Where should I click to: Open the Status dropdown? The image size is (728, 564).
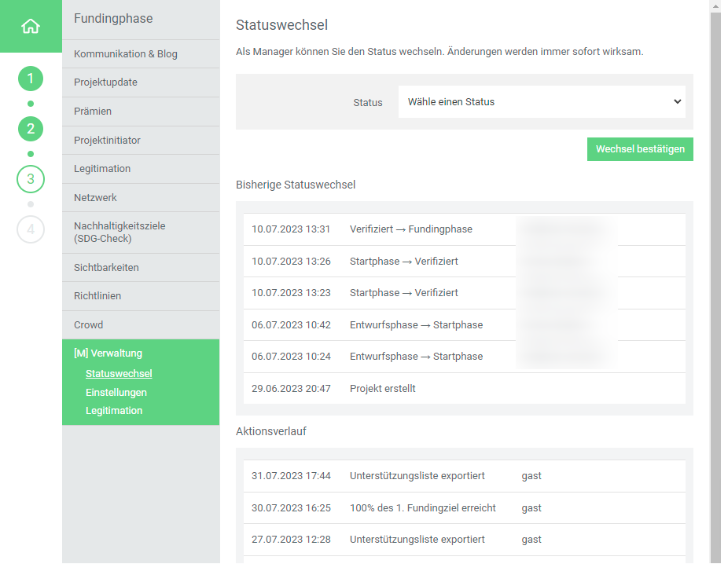pyautogui.click(x=542, y=102)
